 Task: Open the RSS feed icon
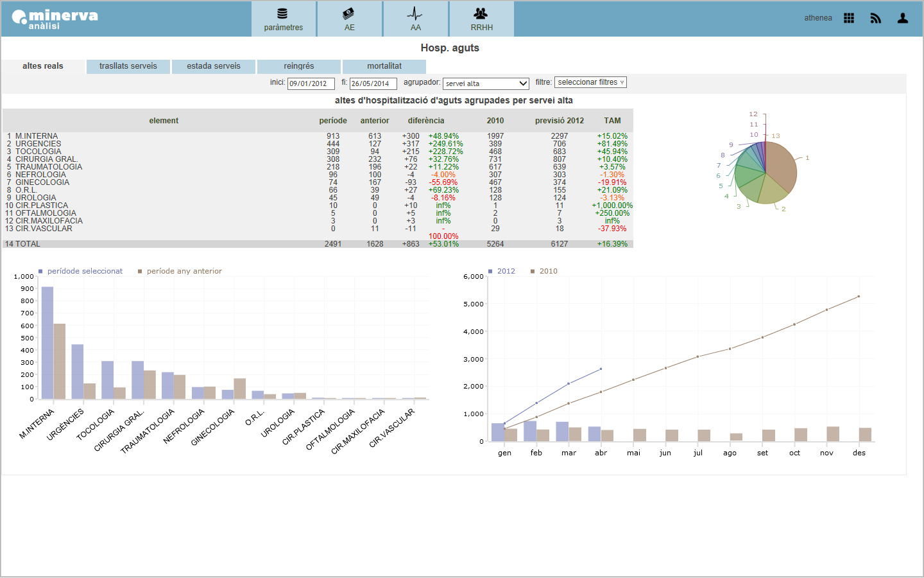pyautogui.click(x=876, y=18)
